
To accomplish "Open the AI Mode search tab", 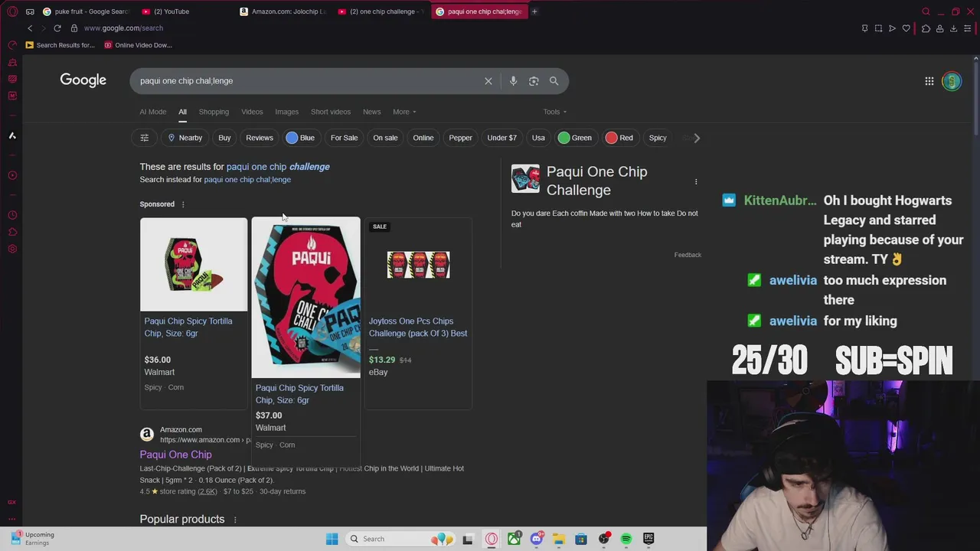I will (x=153, y=112).
